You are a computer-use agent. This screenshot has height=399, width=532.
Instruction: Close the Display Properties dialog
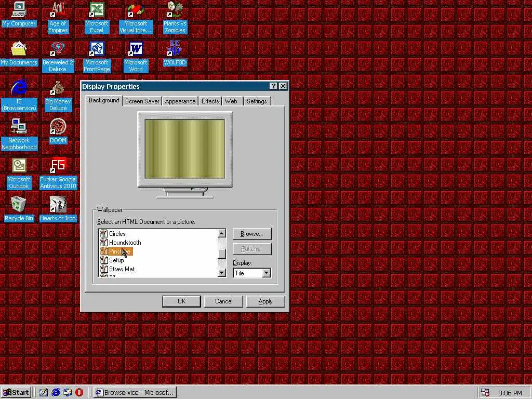click(x=283, y=86)
